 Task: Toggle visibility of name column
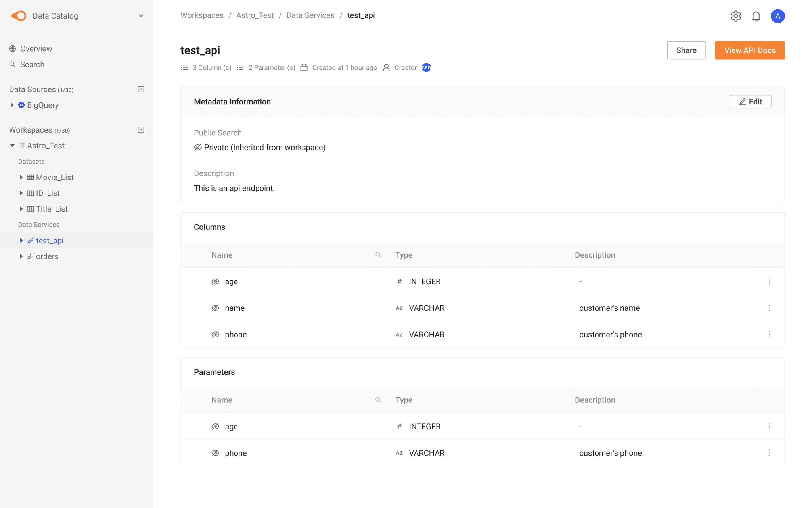[215, 308]
